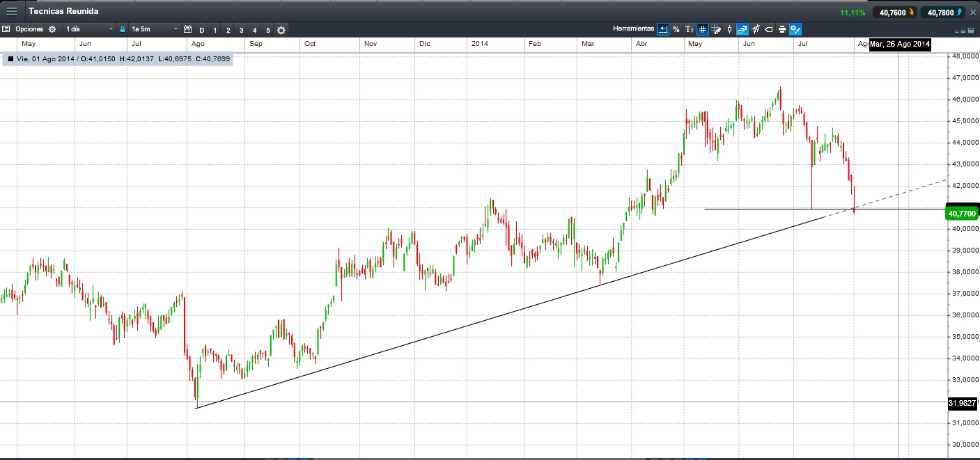
Task: Open the '1a 5m' period dropdown
Action: [155, 29]
